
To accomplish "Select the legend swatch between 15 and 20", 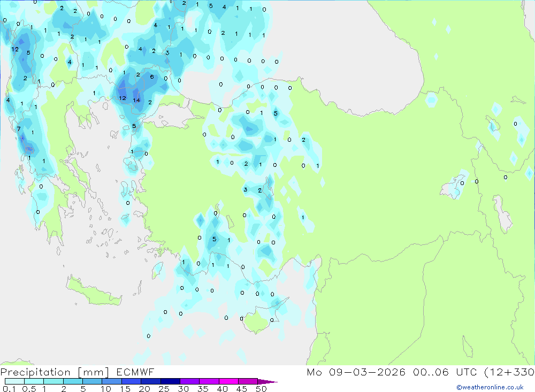I will tap(131, 381).
